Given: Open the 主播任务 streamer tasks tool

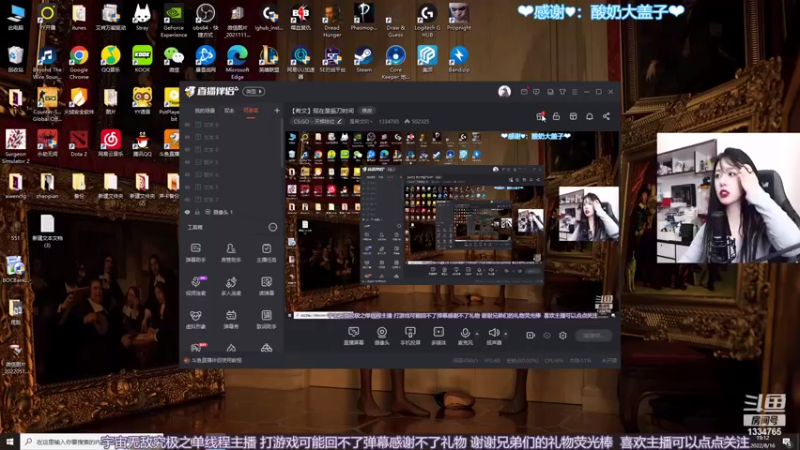Looking at the screenshot, I should [266, 253].
